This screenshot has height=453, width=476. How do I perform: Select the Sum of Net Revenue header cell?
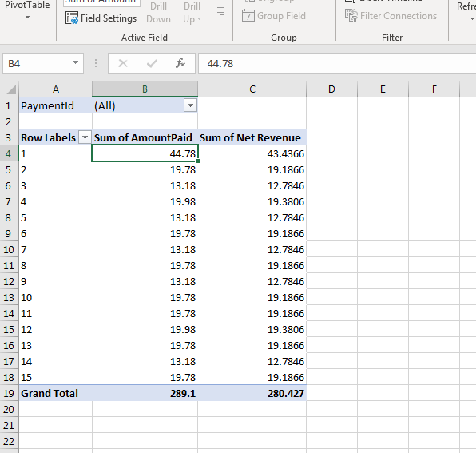click(x=252, y=137)
